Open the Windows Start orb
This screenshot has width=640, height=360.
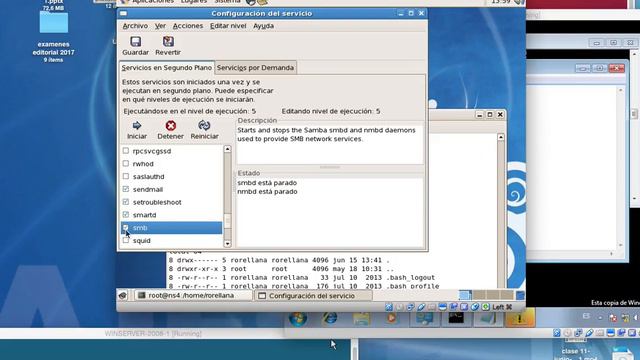[298, 318]
